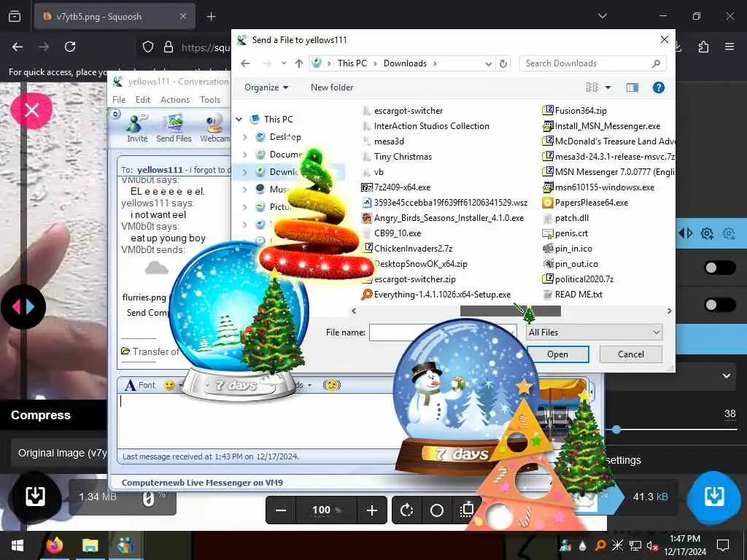Screen dimensions: 747x560
Task: Click the left-right split handle in Squoosh preview
Action: (x=23, y=307)
